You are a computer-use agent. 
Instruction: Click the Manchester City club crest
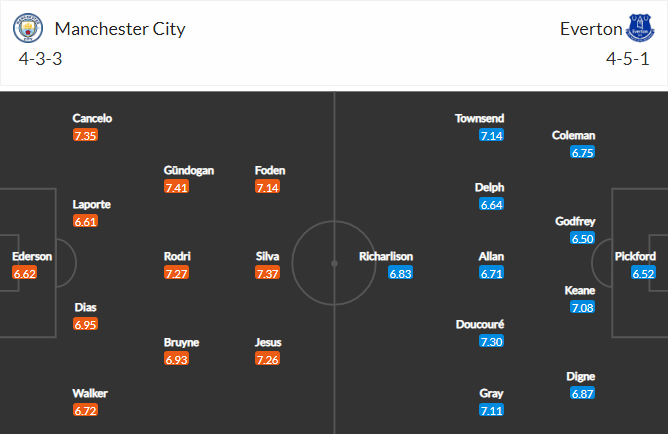28,28
